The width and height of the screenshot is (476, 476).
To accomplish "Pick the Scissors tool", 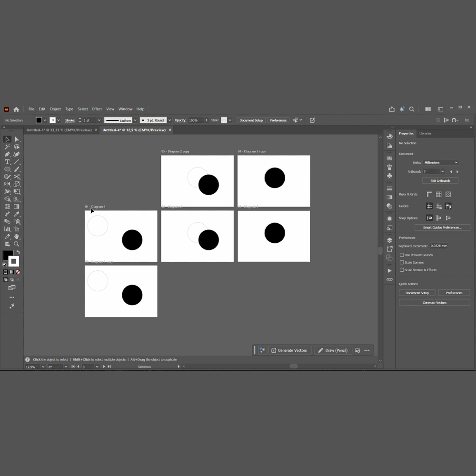I will 17,177.
